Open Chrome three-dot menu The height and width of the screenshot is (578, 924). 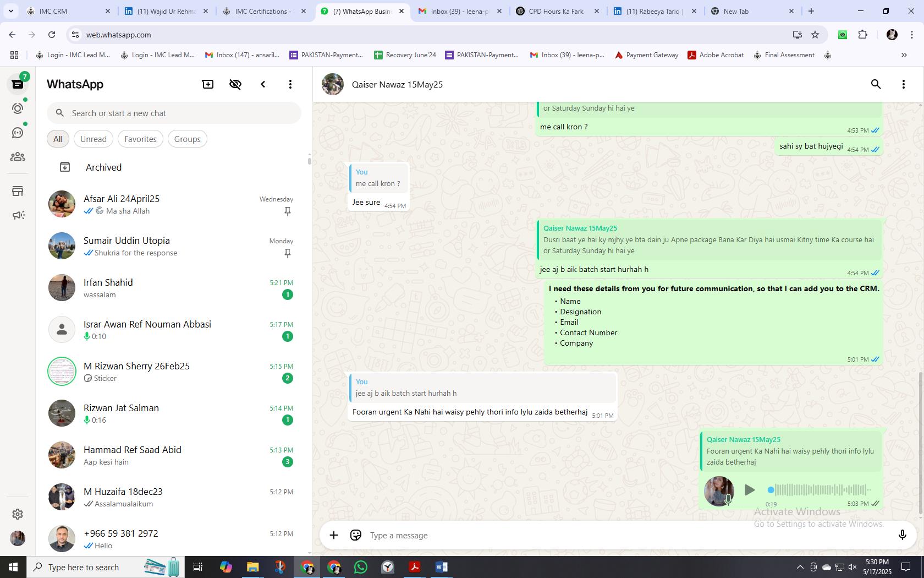tap(911, 35)
